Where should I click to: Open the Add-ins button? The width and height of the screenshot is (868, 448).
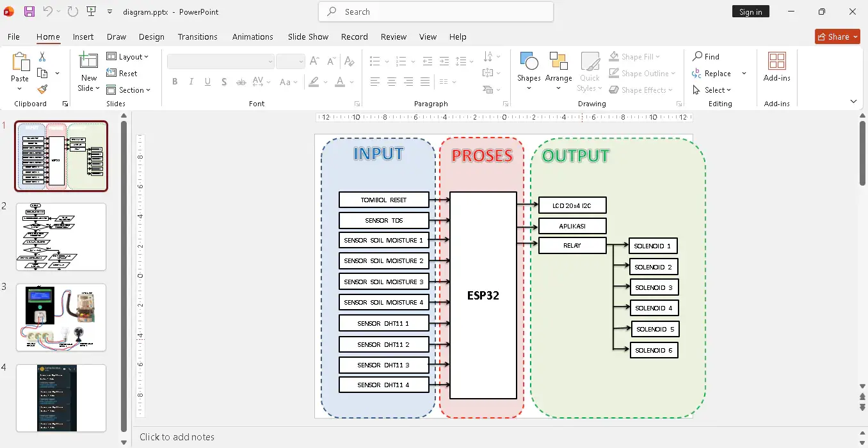coord(776,67)
